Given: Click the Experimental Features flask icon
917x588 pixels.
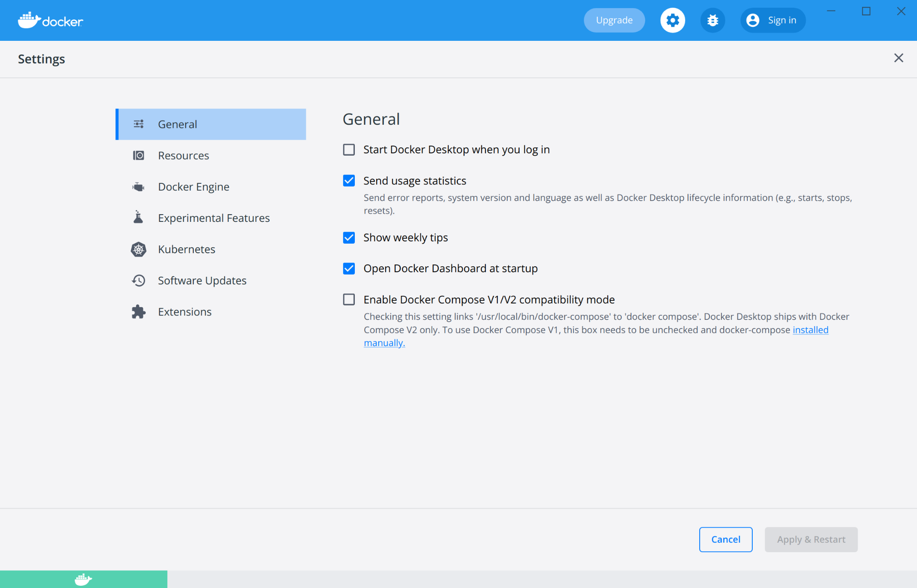Looking at the screenshot, I should (138, 218).
